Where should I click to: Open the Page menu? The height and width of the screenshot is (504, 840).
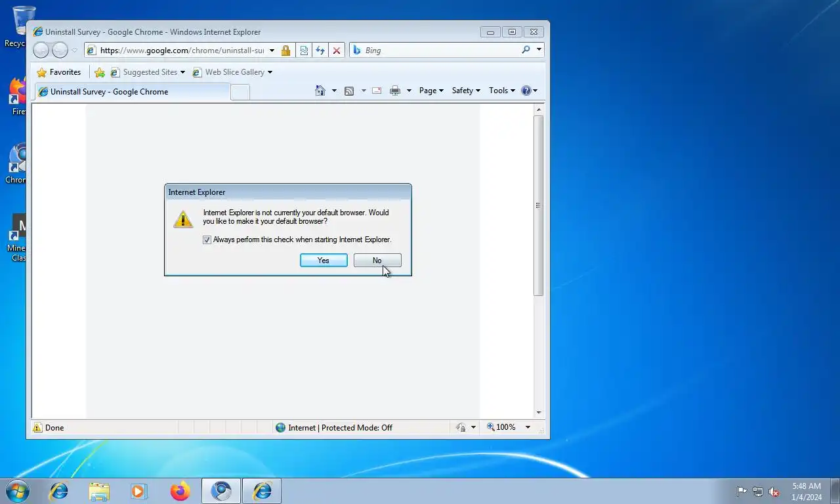pyautogui.click(x=431, y=91)
